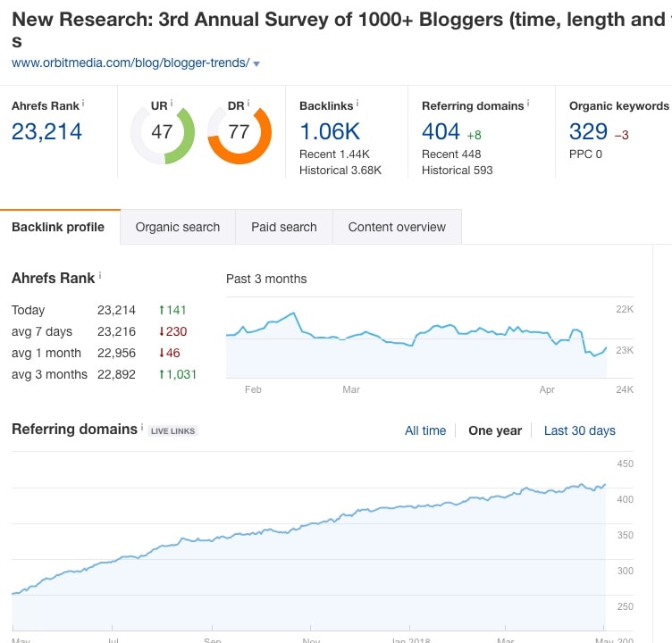672x643 pixels.
Task: Select One year range for referring domains
Action: coord(495,430)
